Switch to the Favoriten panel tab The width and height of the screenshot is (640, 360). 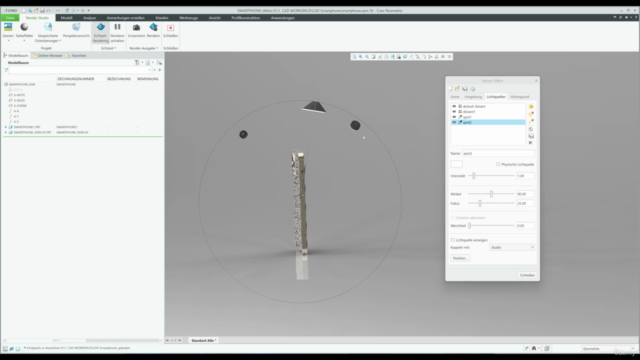coord(77,56)
